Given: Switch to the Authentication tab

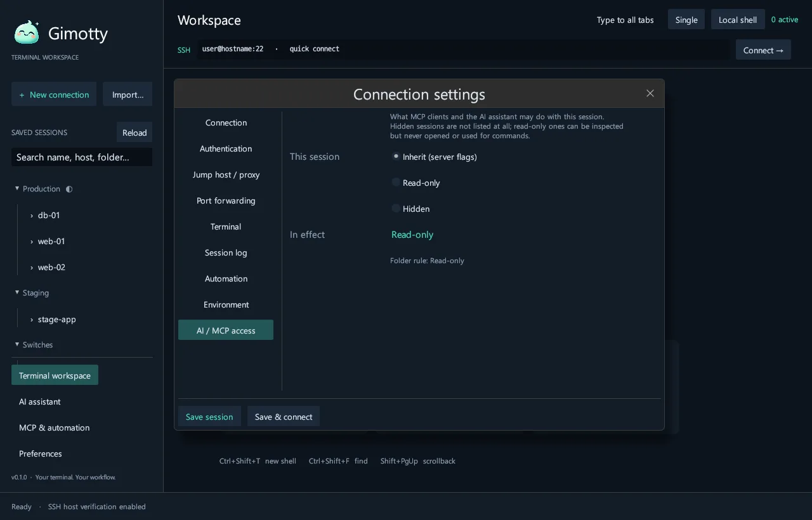Looking at the screenshot, I should 226,148.
